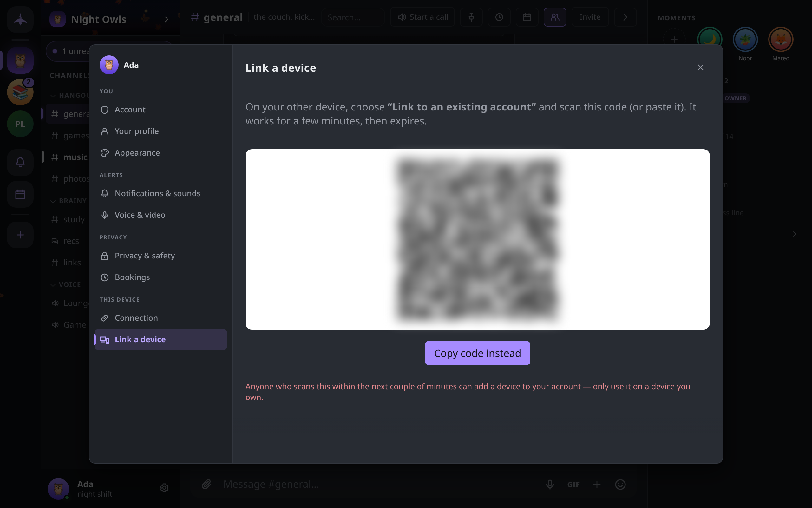
Task: Open Your profile settings
Action: [160, 131]
